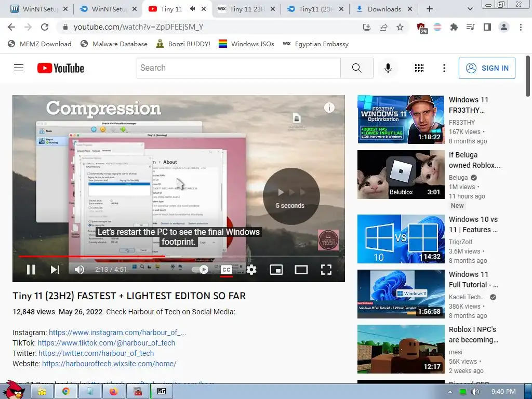Open the share page icon in address bar
The width and height of the screenshot is (532, 399).
(383, 27)
